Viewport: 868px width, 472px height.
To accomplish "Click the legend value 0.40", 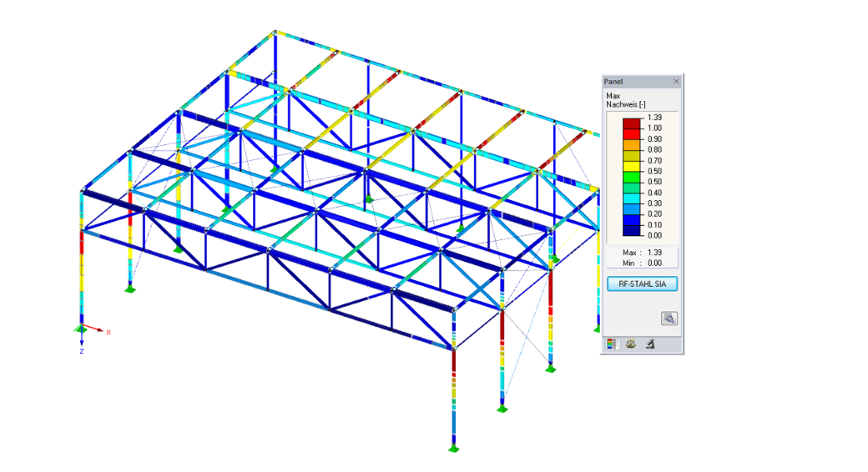I will 655,193.
